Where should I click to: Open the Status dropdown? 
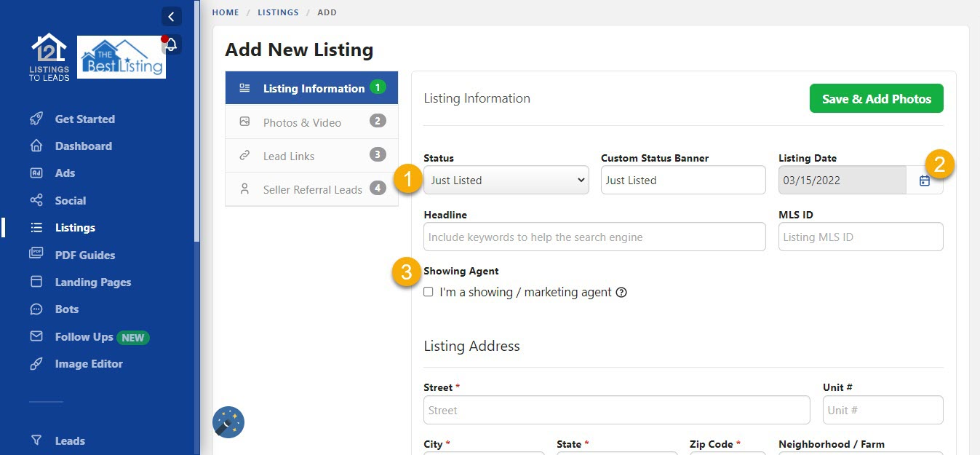[x=506, y=180]
